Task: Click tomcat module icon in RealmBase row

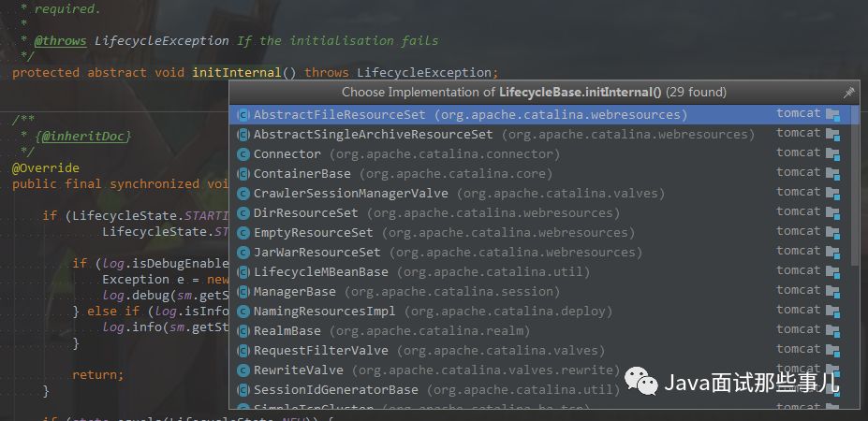Action: [832, 331]
